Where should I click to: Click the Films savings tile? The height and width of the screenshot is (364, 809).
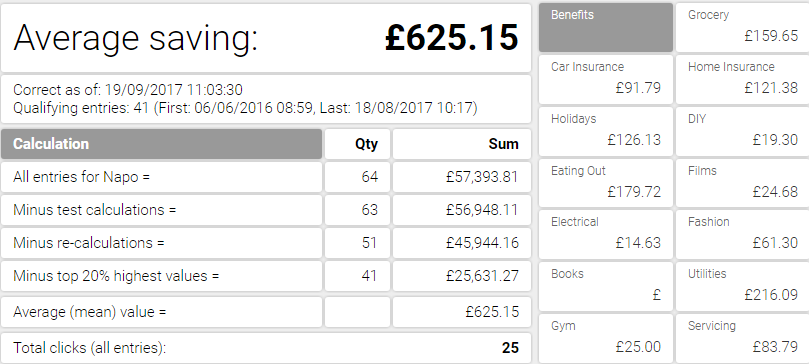[x=742, y=183]
